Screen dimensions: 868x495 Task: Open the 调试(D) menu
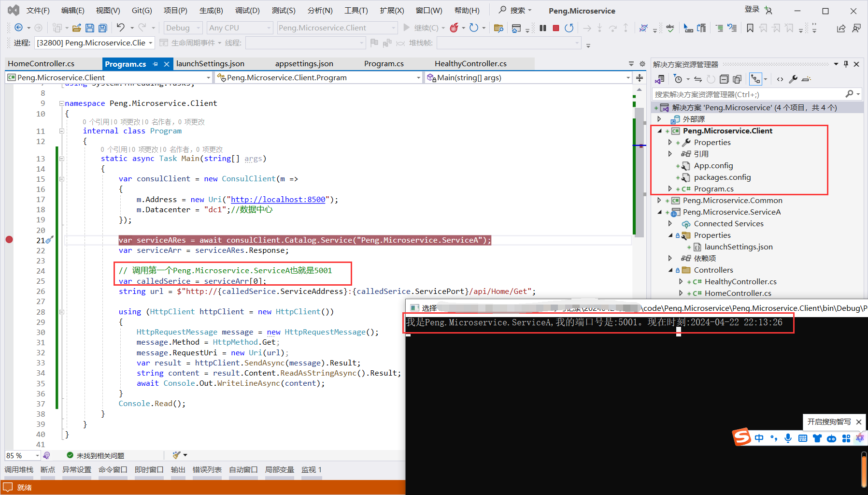tap(247, 10)
